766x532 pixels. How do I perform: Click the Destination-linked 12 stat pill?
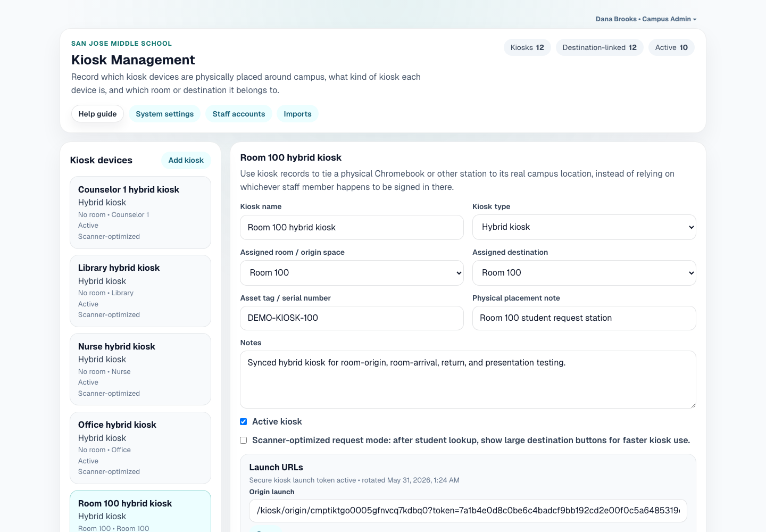point(600,47)
